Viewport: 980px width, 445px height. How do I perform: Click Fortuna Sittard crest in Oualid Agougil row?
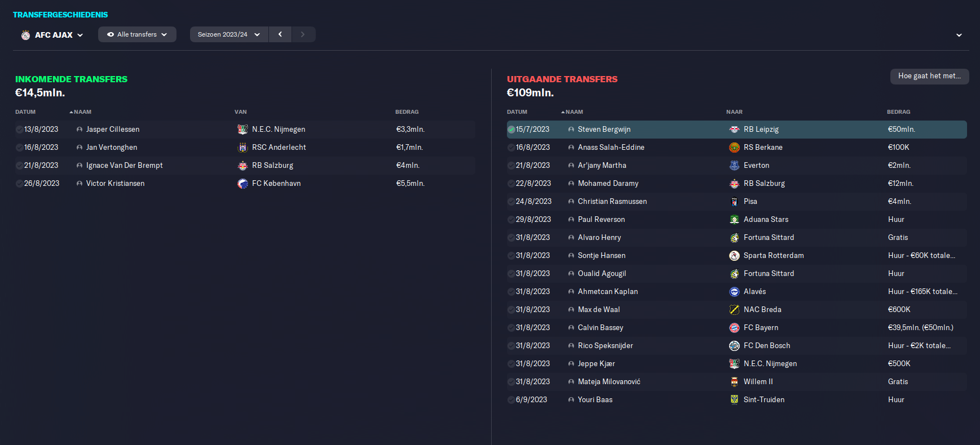pos(734,274)
